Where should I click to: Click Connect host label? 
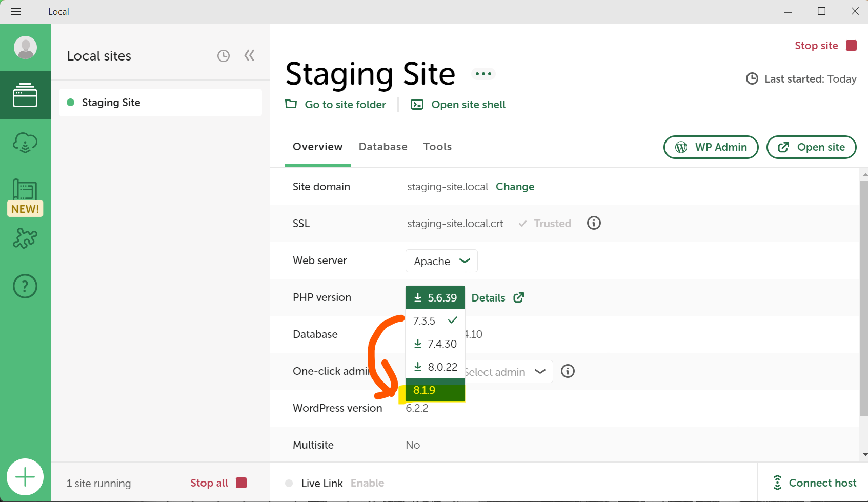[822, 483]
